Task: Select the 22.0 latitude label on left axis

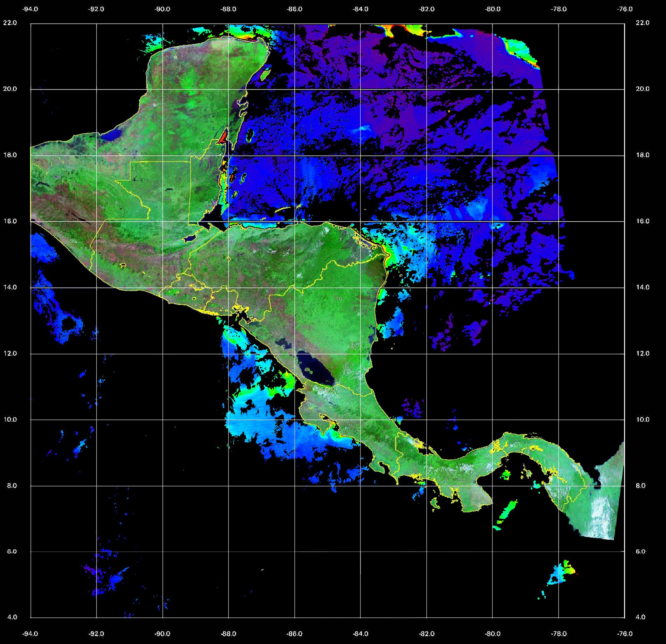Action: tap(10, 23)
